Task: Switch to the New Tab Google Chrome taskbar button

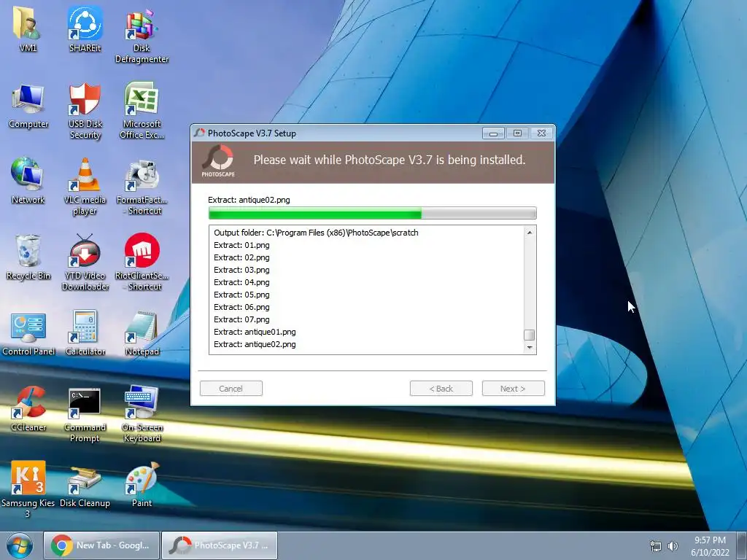Action: 101,545
